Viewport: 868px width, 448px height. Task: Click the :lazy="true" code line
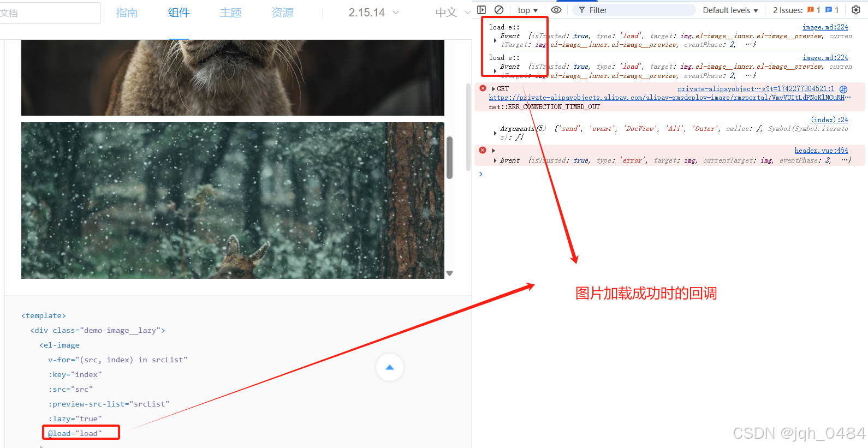[75, 419]
